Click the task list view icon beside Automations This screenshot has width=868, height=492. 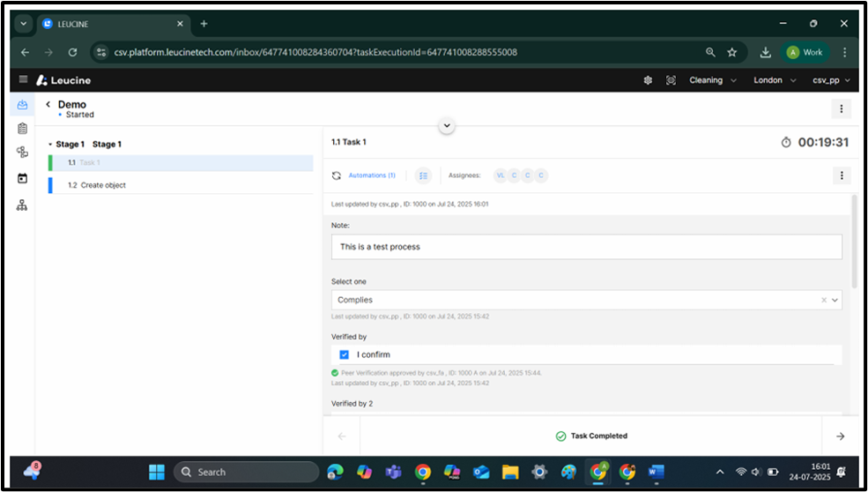tap(423, 175)
